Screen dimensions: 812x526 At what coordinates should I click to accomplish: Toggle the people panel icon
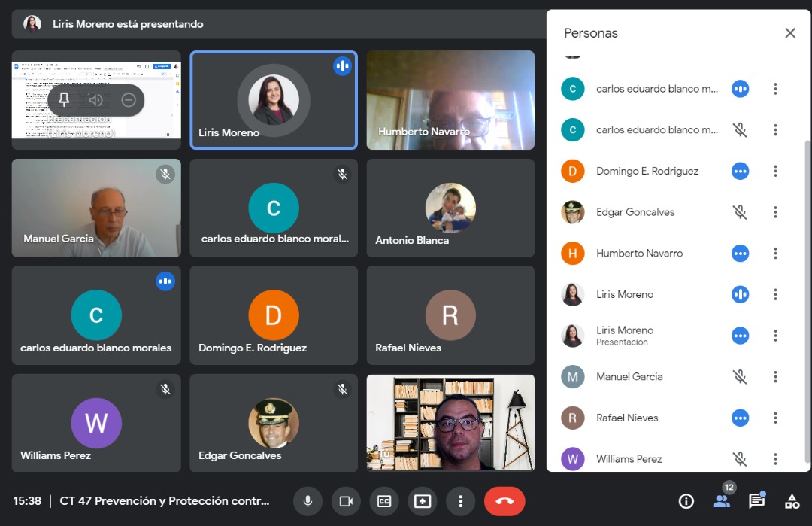click(x=721, y=501)
